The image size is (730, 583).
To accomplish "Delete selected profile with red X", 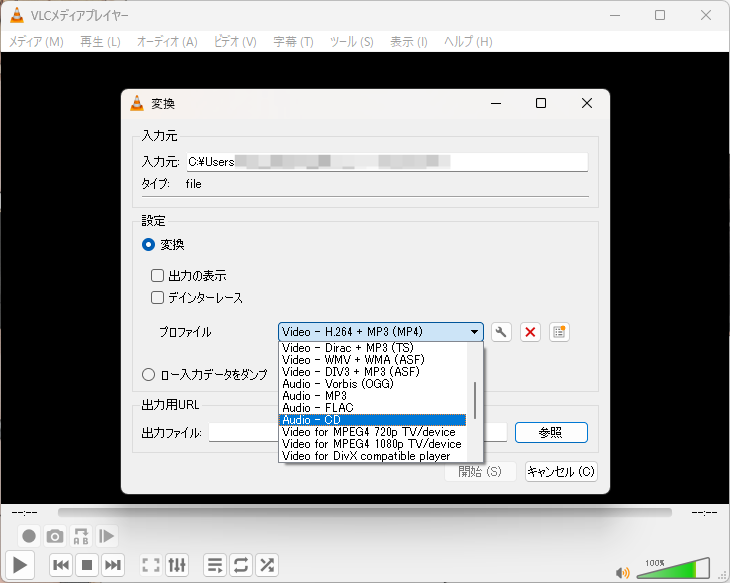I will click(x=530, y=332).
